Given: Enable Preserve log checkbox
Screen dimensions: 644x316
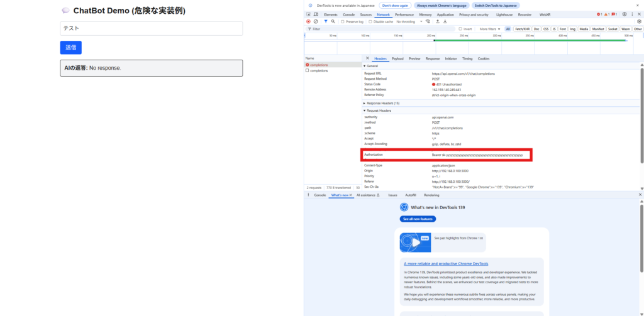Looking at the screenshot, I should point(343,22).
